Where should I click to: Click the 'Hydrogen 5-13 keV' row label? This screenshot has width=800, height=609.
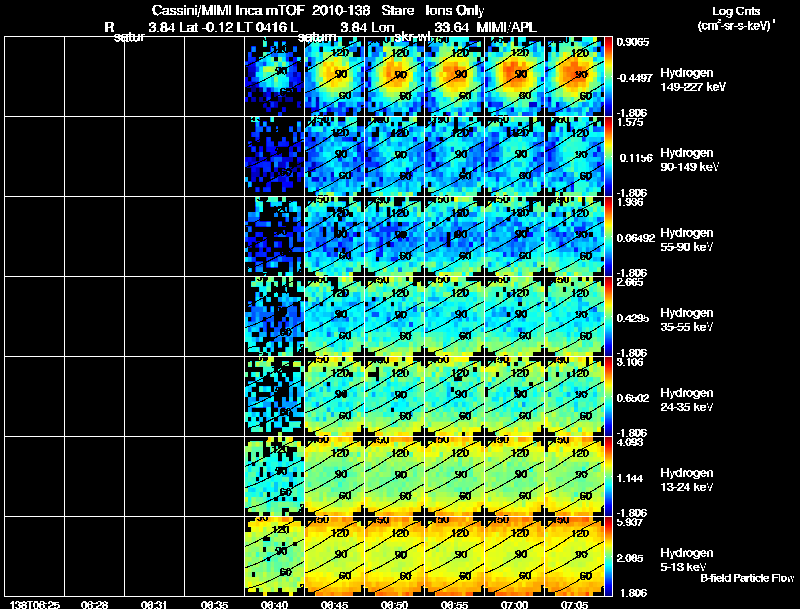(x=687, y=560)
